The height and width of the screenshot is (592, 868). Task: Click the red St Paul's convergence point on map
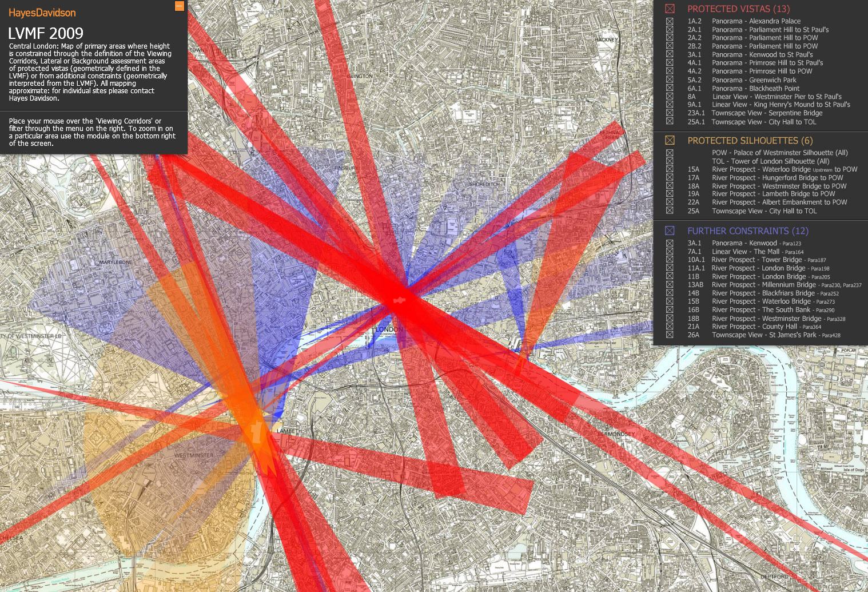(x=400, y=299)
